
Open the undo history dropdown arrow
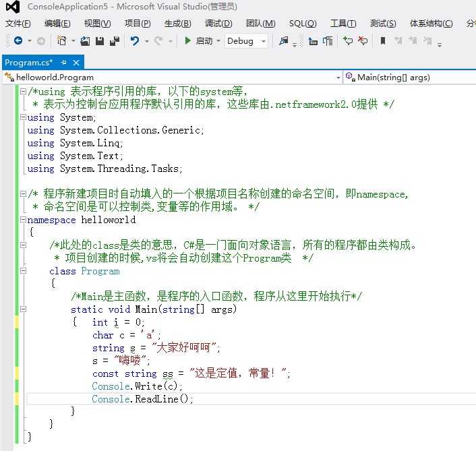147,41
